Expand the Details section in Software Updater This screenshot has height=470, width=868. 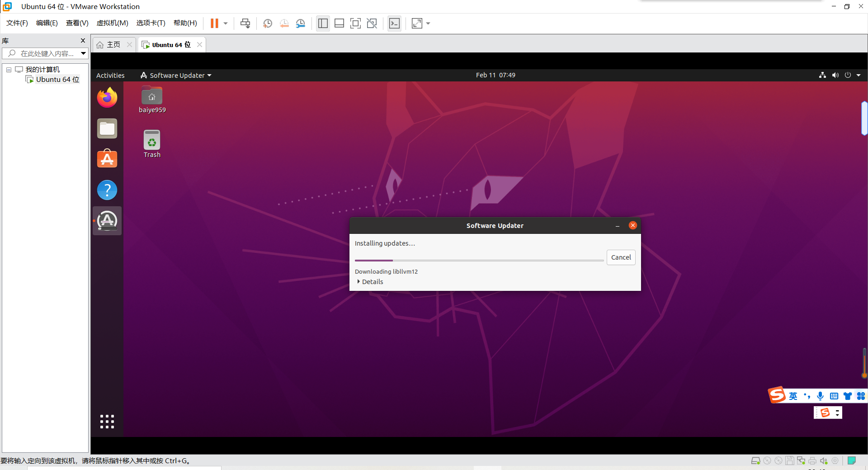point(370,282)
